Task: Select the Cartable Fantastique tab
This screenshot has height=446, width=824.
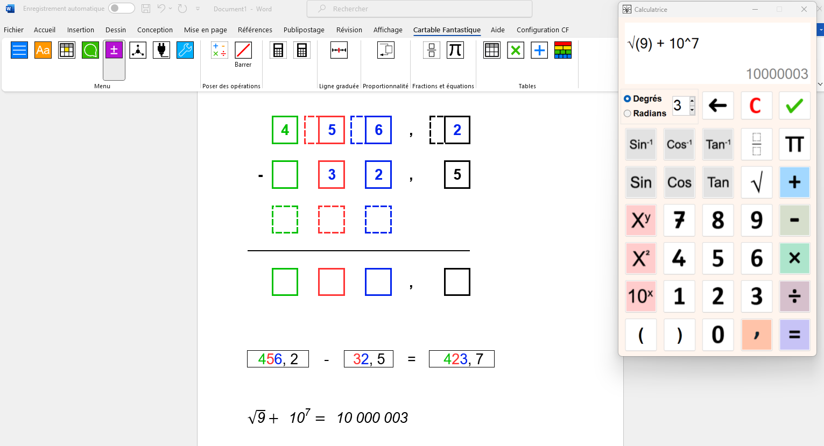Action: click(447, 30)
